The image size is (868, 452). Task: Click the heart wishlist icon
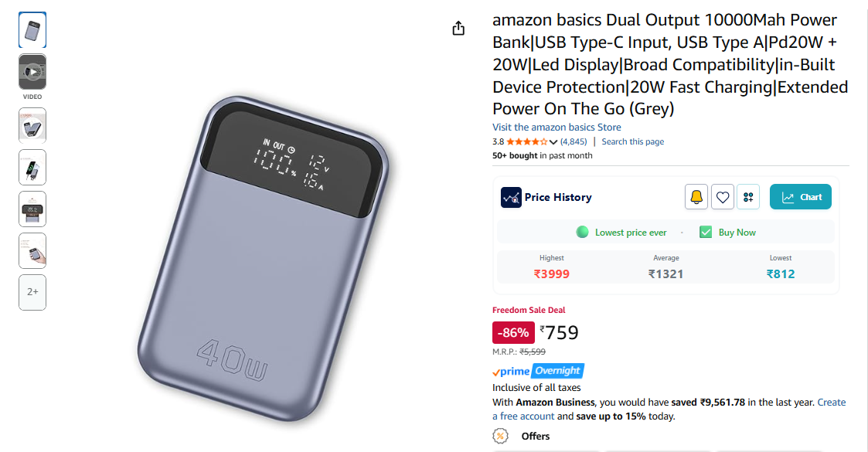pos(723,197)
